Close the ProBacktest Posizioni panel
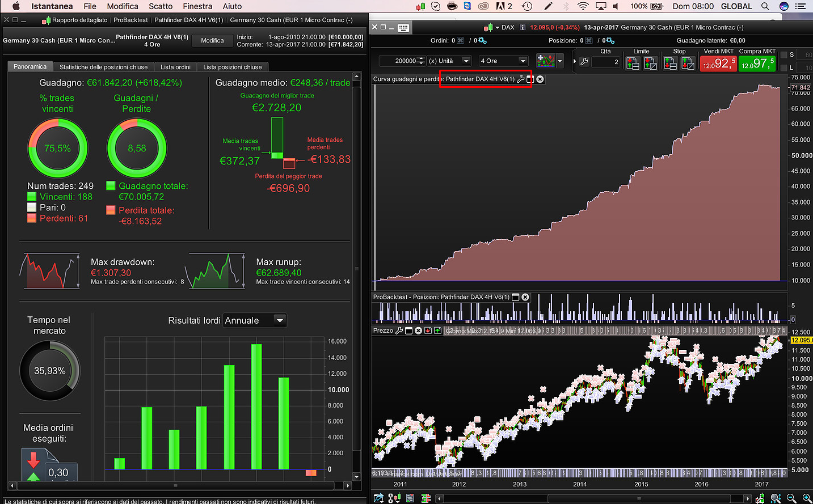 (x=525, y=297)
